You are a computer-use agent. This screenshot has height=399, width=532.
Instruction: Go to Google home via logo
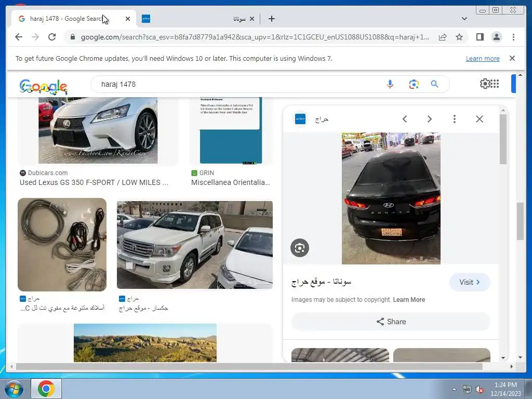click(44, 87)
